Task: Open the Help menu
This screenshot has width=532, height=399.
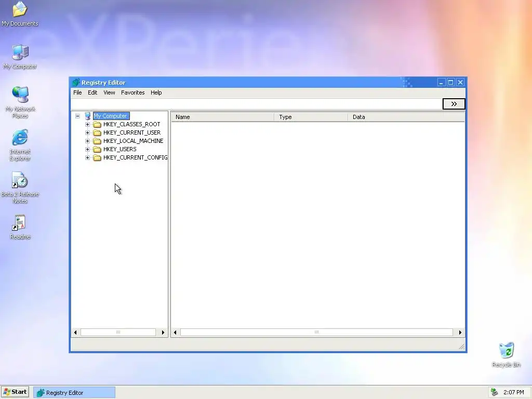Action: pyautogui.click(x=156, y=92)
